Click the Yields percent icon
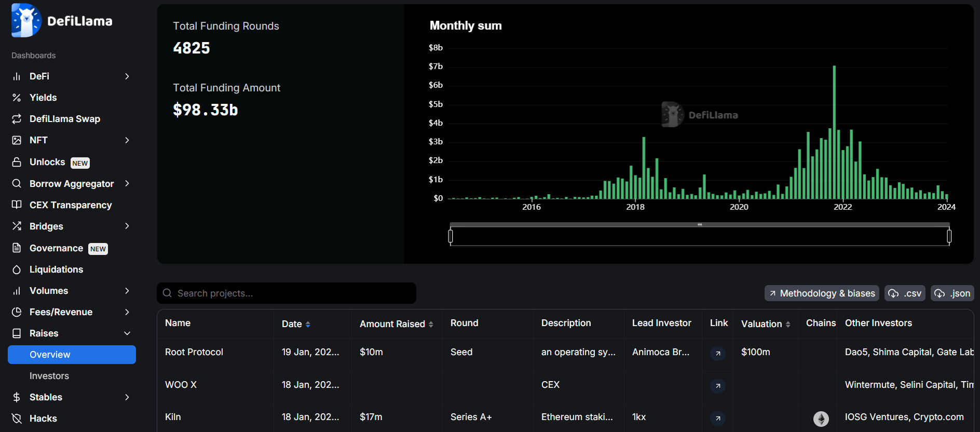 17,98
